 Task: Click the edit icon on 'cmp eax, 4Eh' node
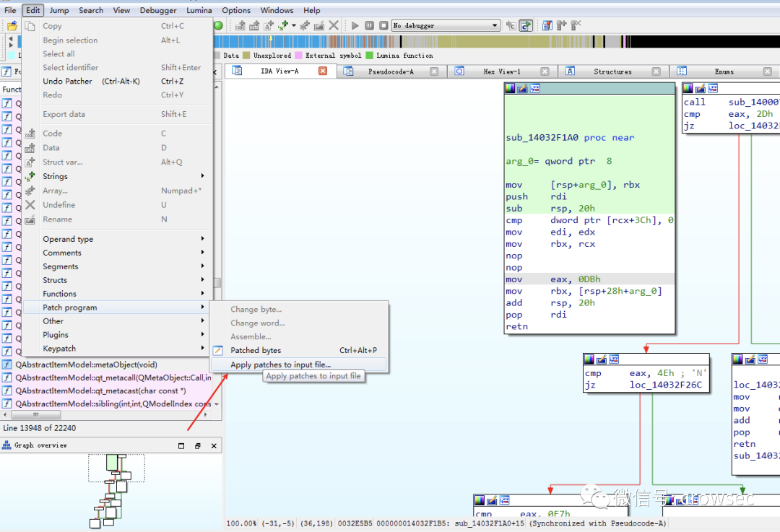click(602, 359)
